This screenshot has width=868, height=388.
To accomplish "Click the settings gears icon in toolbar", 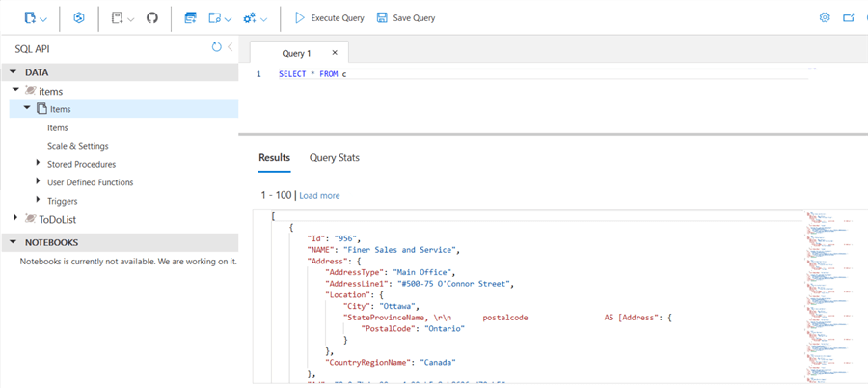I will click(249, 18).
